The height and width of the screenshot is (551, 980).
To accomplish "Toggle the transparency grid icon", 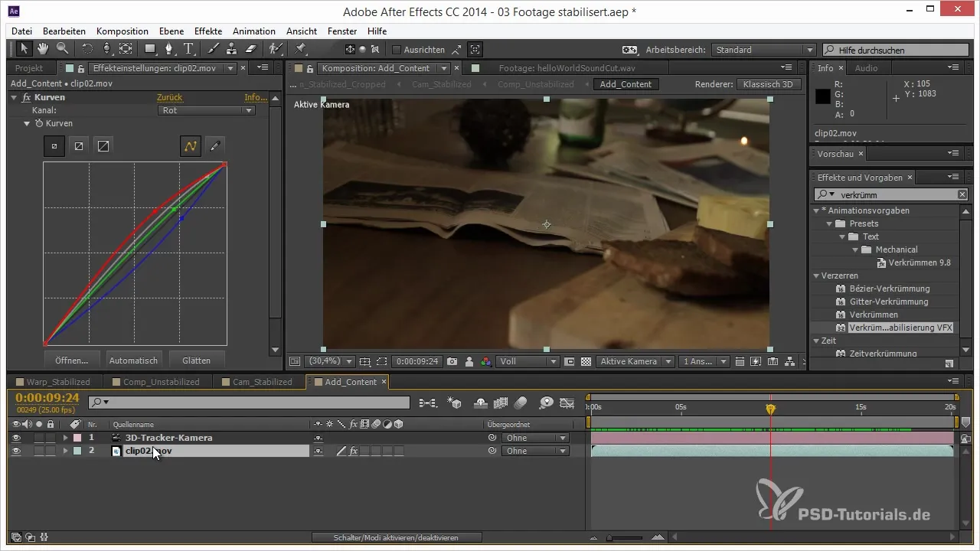I will click(586, 361).
